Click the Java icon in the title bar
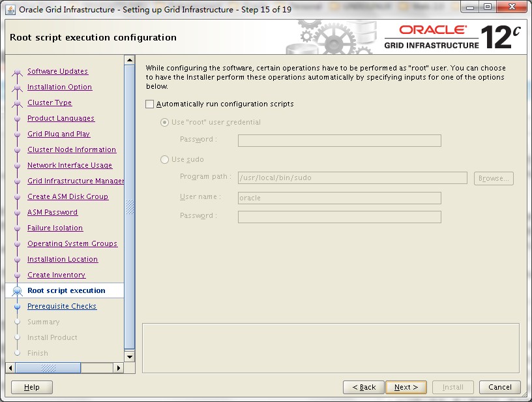The height and width of the screenshot is (402, 532). (x=10, y=10)
